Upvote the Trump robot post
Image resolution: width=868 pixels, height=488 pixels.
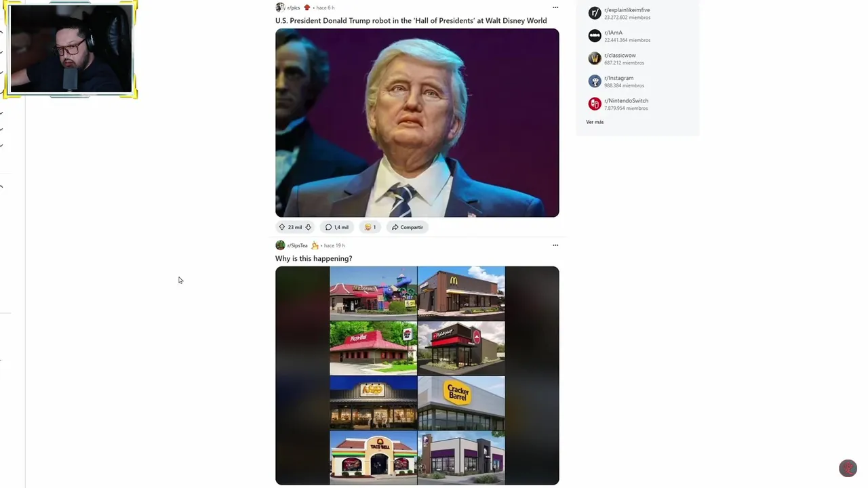[x=282, y=227]
